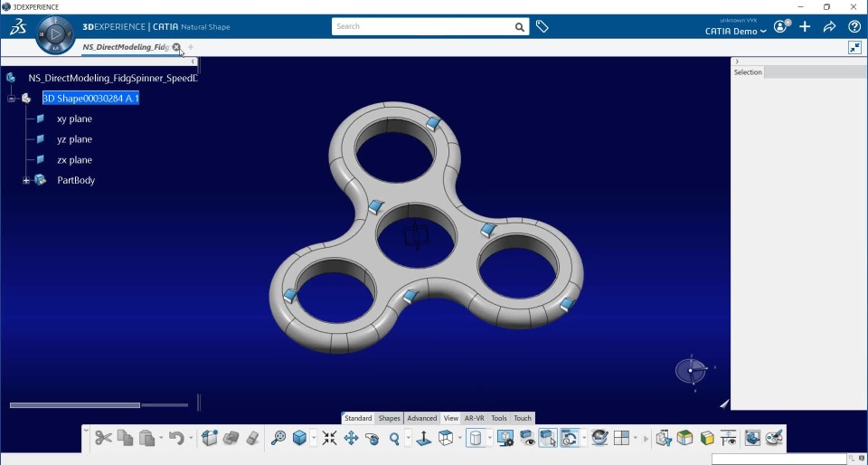This screenshot has width=868, height=465.
Task: Open the dropdown arrow beside cylinder shading icon
Action: pos(489,439)
